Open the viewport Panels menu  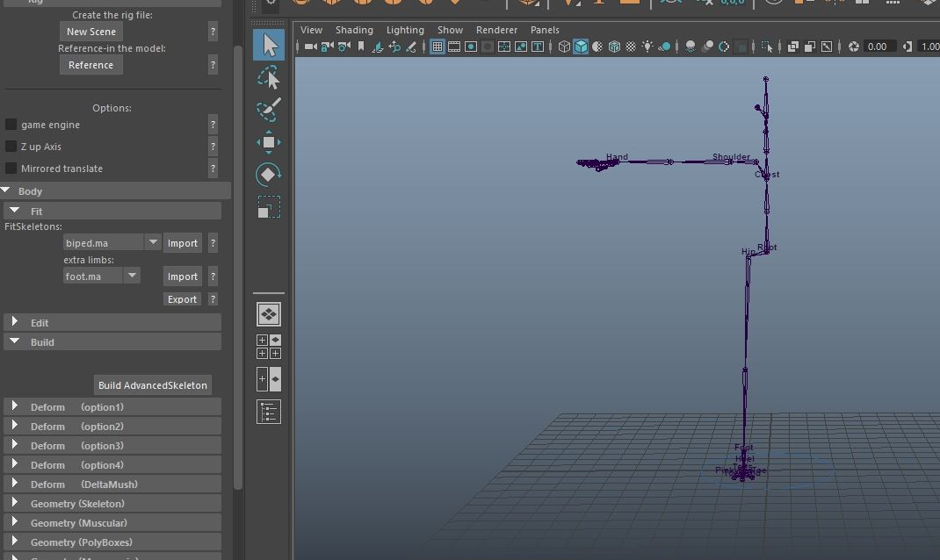tap(545, 30)
